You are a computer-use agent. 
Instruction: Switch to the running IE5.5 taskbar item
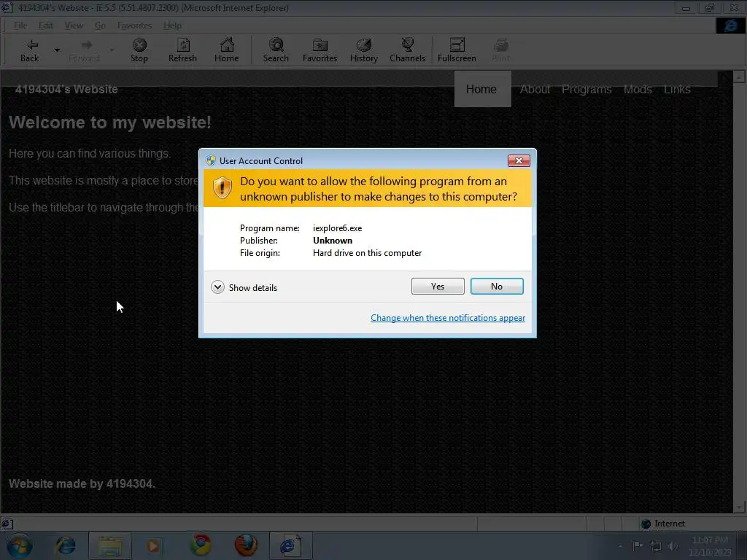coord(290,545)
